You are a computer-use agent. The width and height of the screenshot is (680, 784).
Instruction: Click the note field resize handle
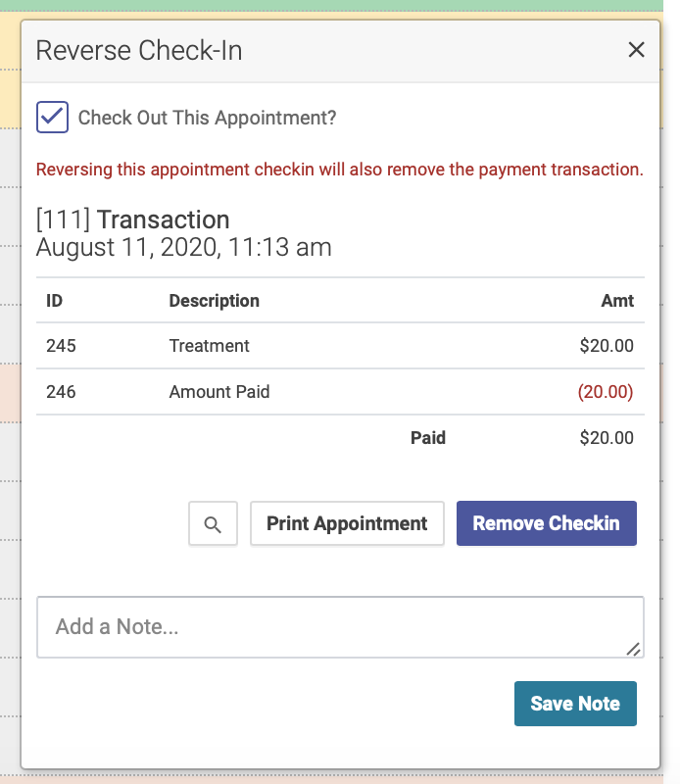pyautogui.click(x=634, y=649)
